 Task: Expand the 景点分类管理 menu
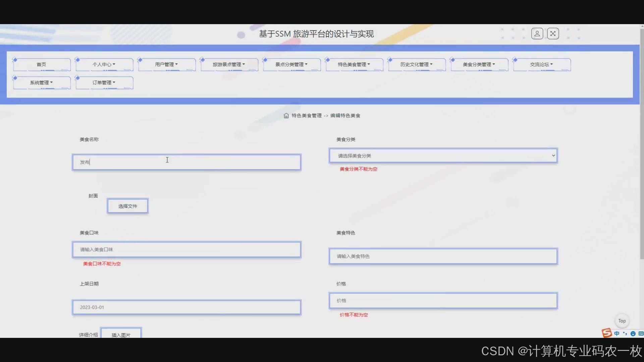(x=291, y=64)
